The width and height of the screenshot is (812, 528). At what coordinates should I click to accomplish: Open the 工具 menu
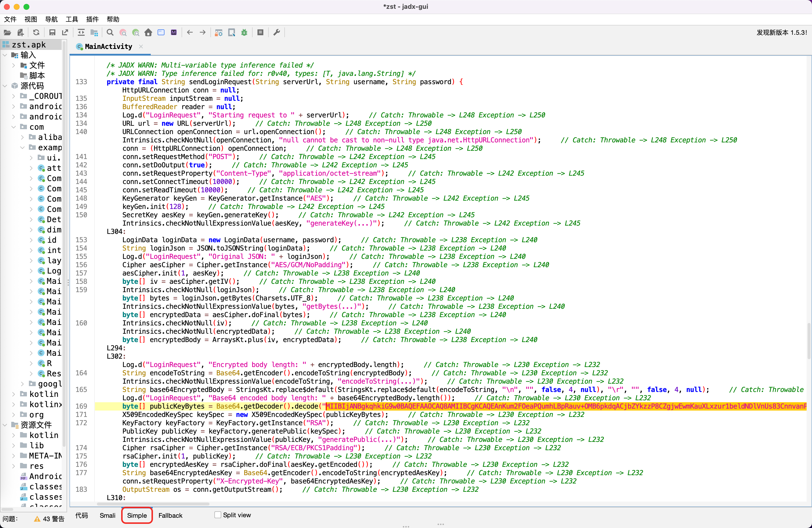pyautogui.click(x=72, y=19)
